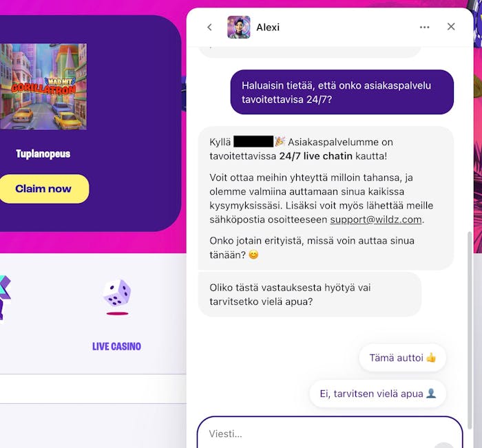The height and width of the screenshot is (448, 482).
Task: Click the yellow Claim now button
Action: point(43,189)
